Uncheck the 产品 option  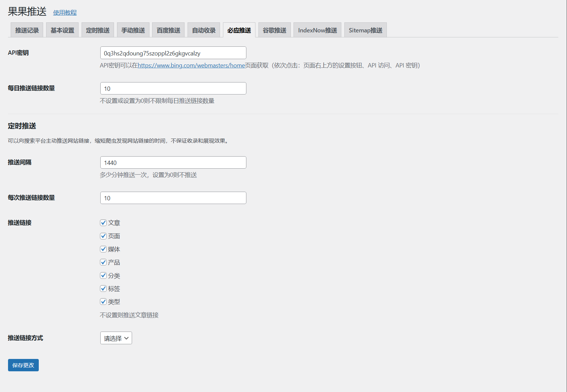[x=103, y=262]
